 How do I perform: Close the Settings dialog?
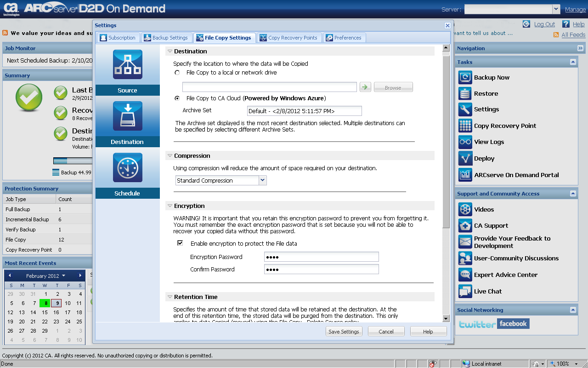[x=447, y=25]
